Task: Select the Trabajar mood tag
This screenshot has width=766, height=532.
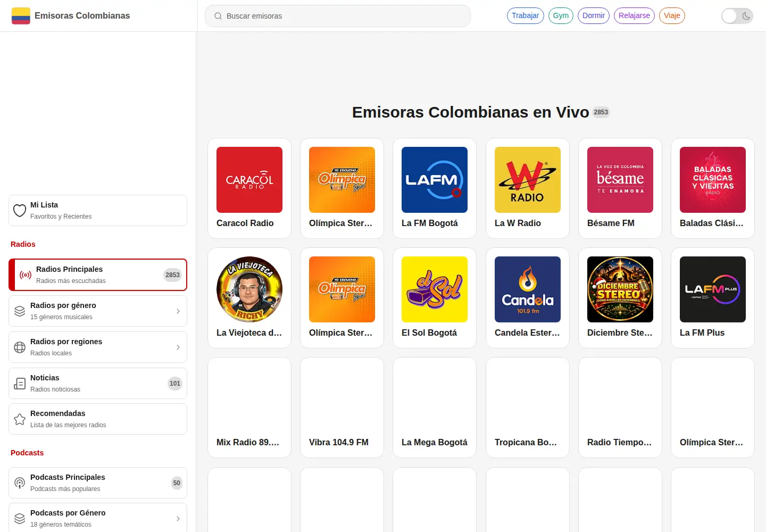Action: pos(526,15)
